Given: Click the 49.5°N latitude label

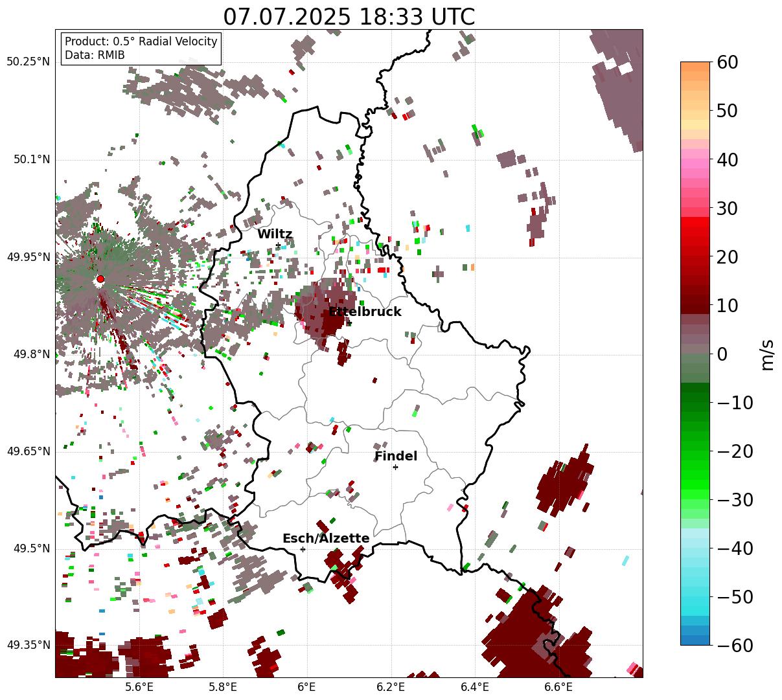Looking at the screenshot, I should (x=31, y=549).
